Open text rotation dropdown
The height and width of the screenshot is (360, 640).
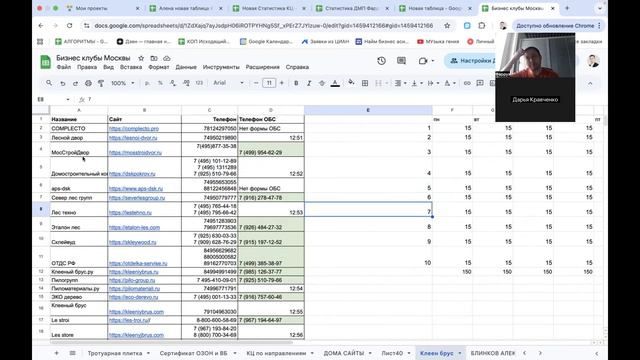click(450, 83)
